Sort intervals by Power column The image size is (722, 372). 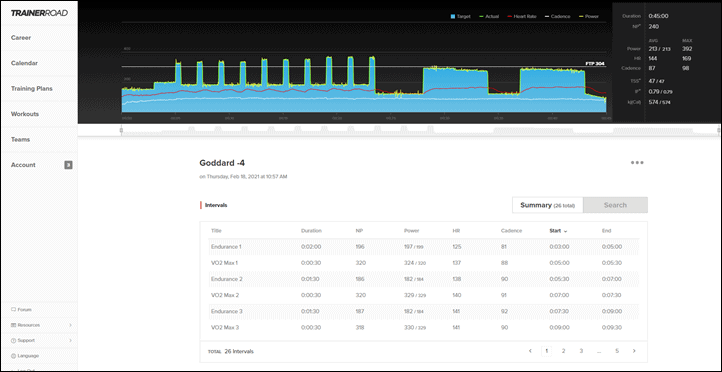[x=411, y=231]
